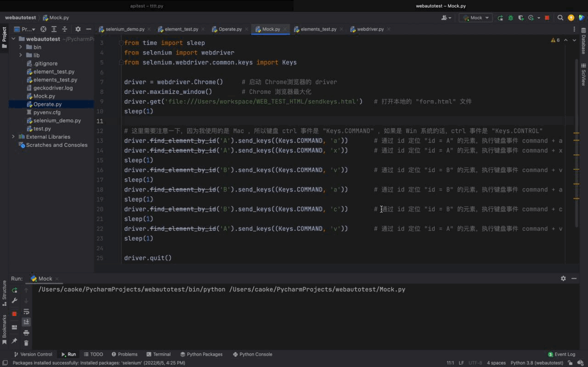Fold the import block on line 3
588x367 pixels.
pos(121,43)
